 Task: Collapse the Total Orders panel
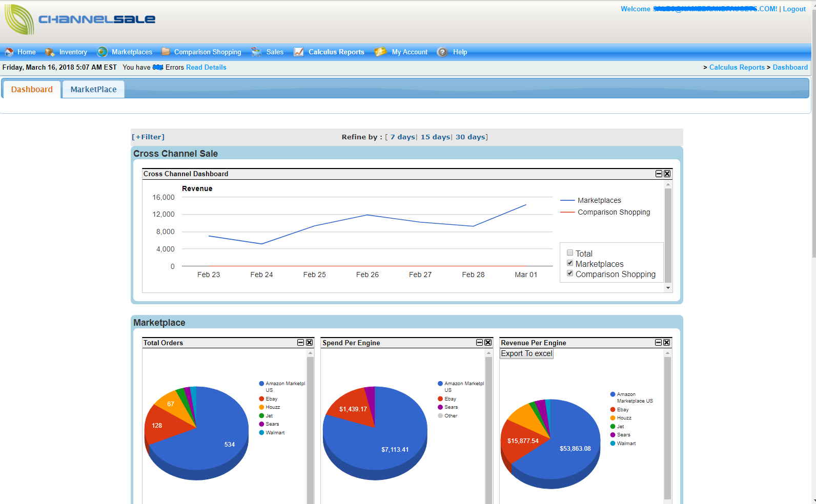click(301, 343)
